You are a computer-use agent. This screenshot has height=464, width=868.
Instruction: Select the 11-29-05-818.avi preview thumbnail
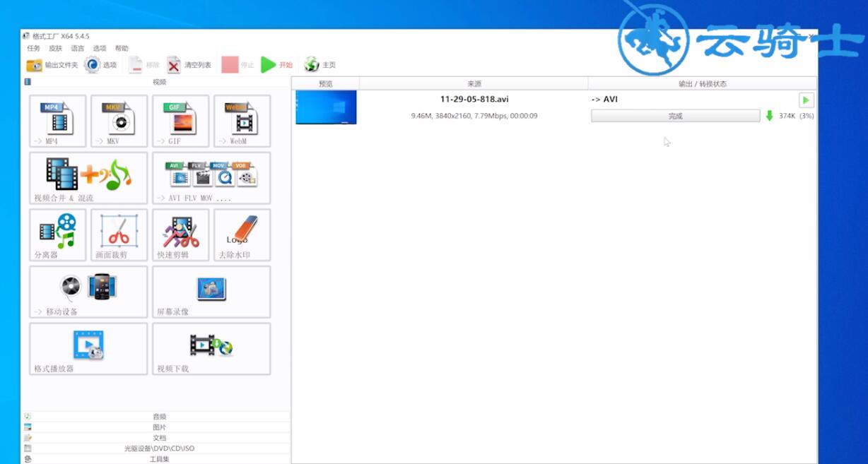(x=326, y=107)
